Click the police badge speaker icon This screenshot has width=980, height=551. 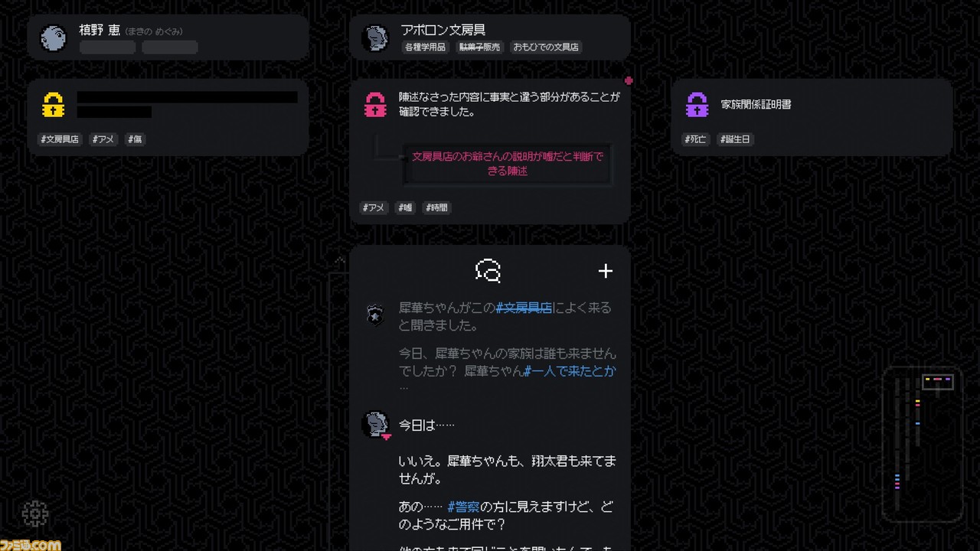(374, 315)
